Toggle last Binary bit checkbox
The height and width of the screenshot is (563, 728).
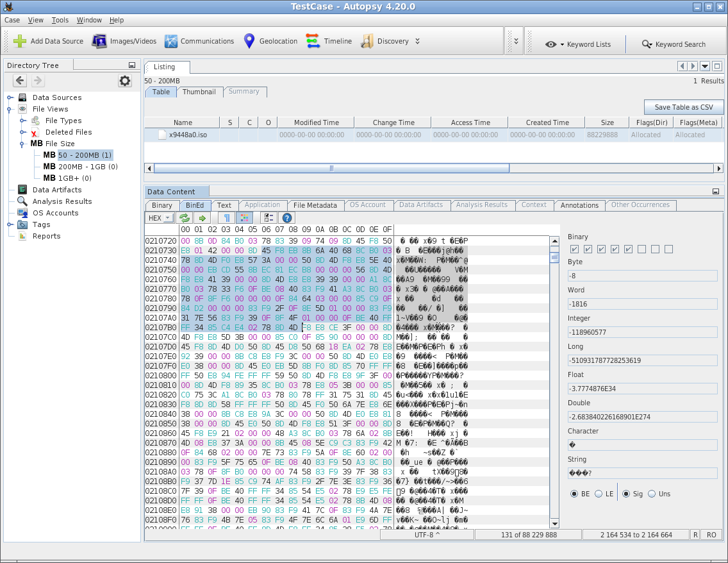(668, 249)
